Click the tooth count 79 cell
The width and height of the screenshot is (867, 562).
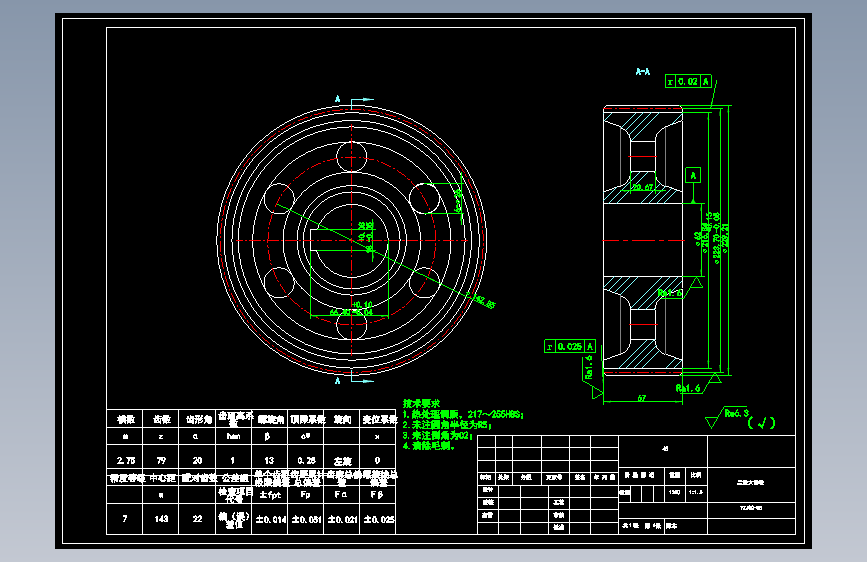[161, 458]
